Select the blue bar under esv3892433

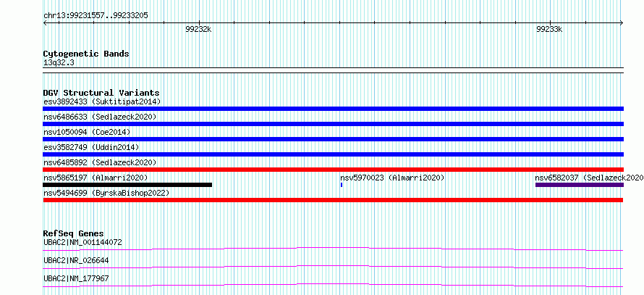click(333, 109)
